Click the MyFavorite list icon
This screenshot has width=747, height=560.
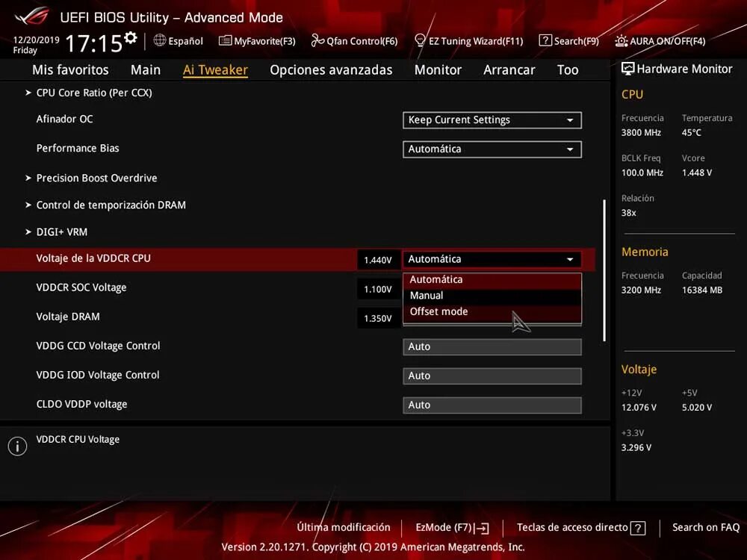225,40
